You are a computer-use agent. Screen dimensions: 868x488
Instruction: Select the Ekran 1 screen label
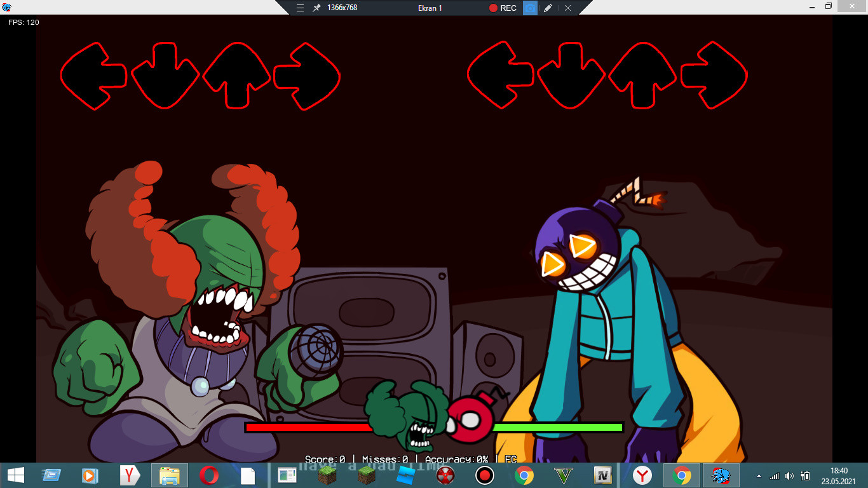tap(430, 8)
